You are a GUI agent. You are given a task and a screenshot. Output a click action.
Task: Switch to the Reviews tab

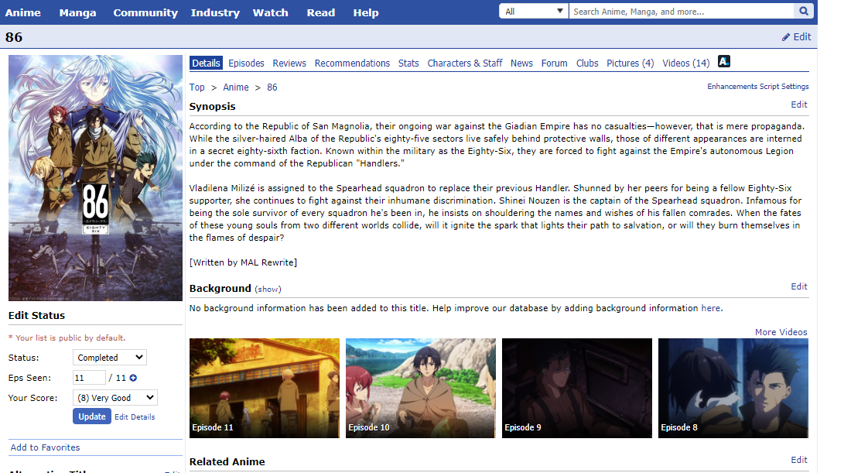(289, 63)
